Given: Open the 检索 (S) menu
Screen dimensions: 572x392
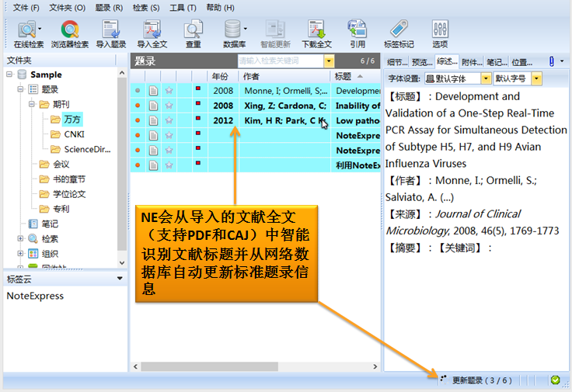Looking at the screenshot, I should point(146,8).
